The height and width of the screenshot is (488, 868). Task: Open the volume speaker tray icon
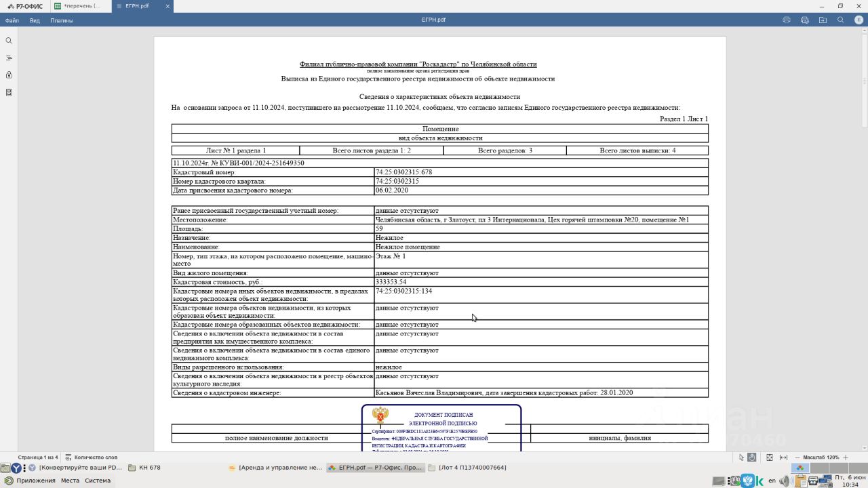pos(785,481)
